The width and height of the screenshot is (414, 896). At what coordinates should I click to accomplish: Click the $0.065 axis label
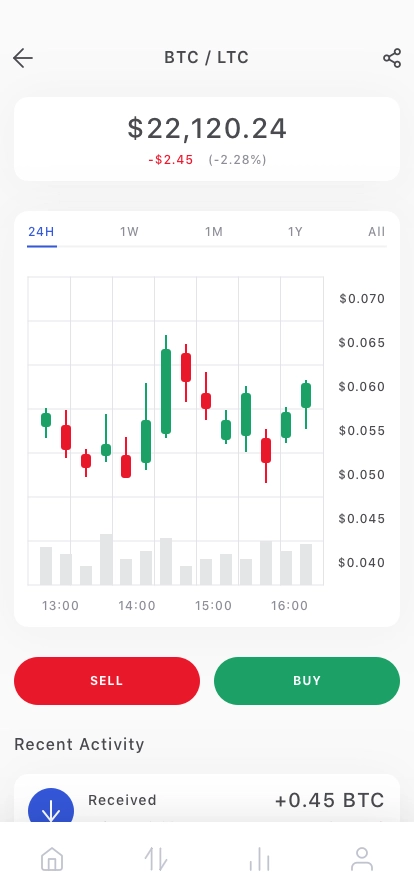[362, 342]
